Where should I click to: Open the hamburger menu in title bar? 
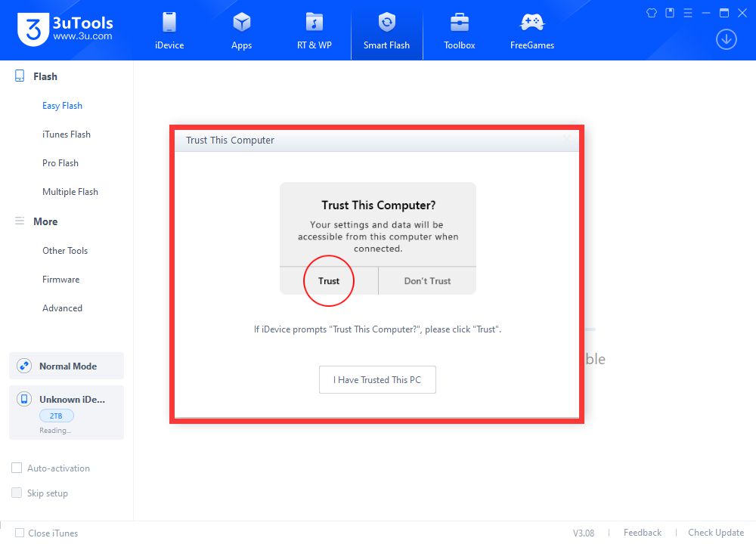click(688, 13)
